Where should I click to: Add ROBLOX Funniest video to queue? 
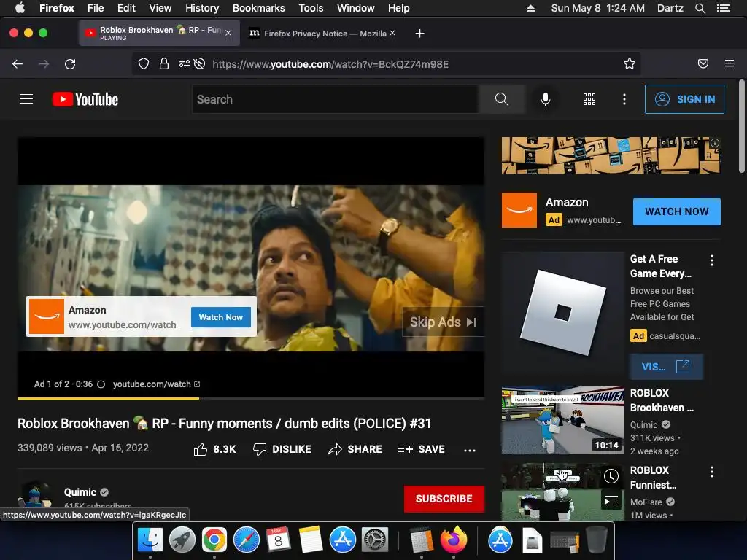pyautogui.click(x=611, y=500)
